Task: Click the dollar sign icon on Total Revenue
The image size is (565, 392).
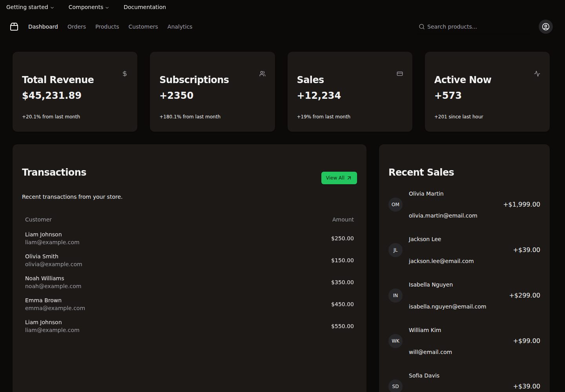Action: coord(125,74)
